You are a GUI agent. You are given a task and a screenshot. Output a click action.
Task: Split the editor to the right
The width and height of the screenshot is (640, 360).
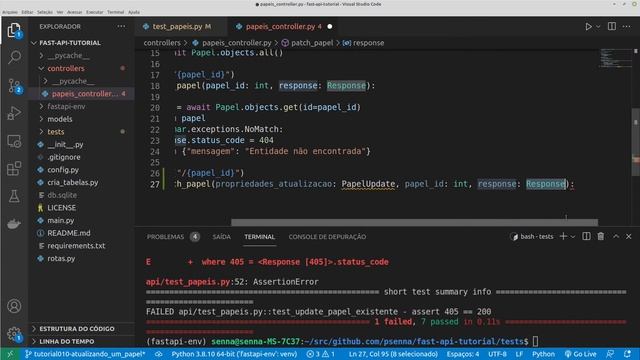pyautogui.click(x=612, y=27)
